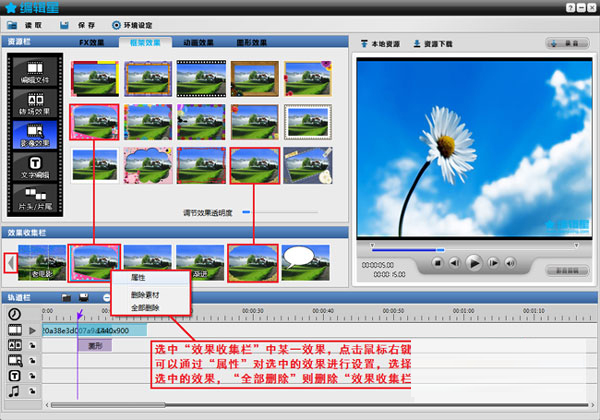This screenshot has width=600, height=420.
Task: Click the music note audio track icon
Action: pos(14,391)
